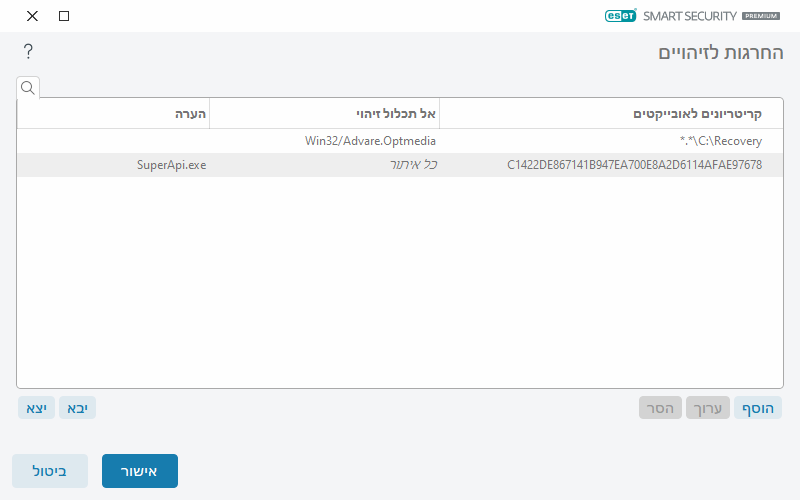Confirm with the אישור button
Screen dimensions: 800x500
coord(140,471)
